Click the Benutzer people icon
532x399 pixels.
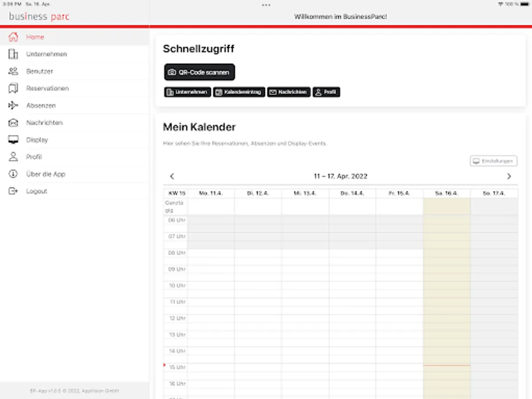tap(13, 71)
